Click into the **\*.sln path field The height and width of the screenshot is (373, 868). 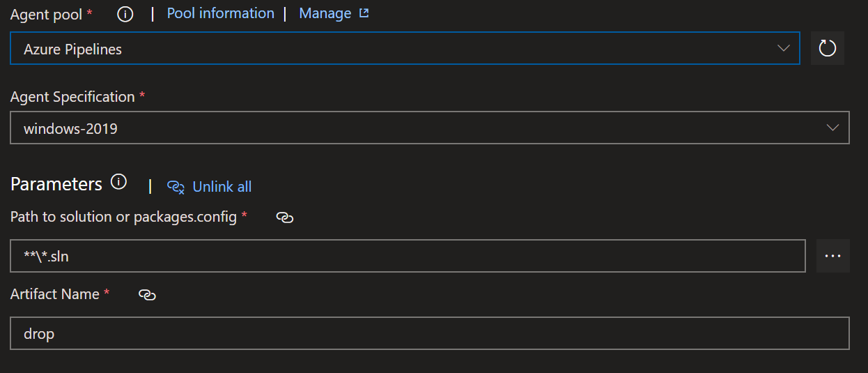coord(408,256)
